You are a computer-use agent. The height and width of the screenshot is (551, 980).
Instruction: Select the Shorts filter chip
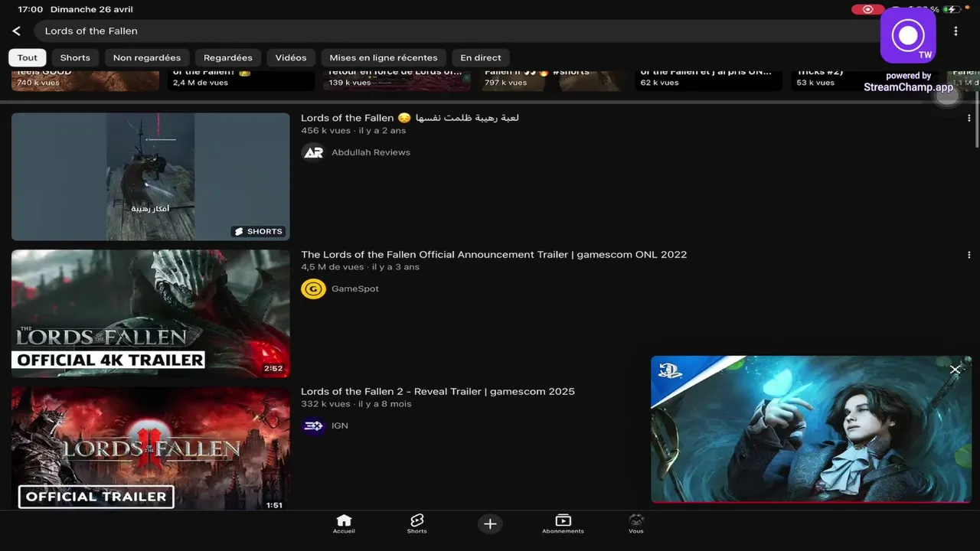point(75,57)
